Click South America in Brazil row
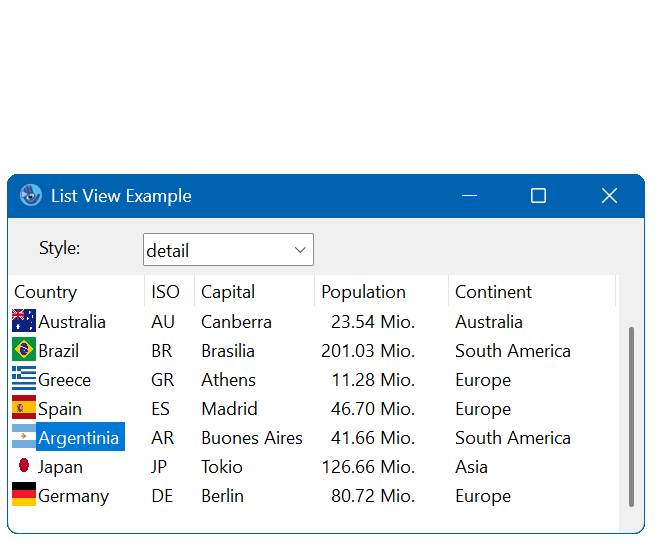Viewport: 664px width, 550px height. click(x=513, y=351)
